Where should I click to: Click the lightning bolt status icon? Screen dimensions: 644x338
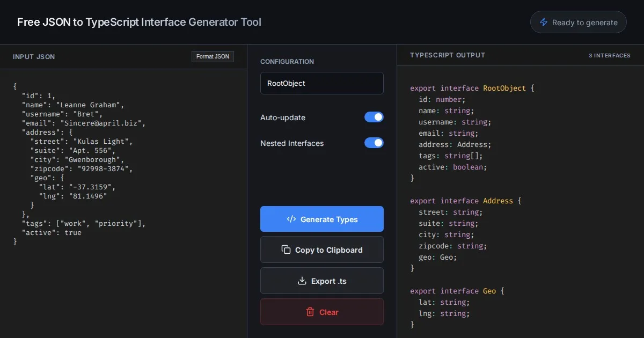[x=544, y=23]
